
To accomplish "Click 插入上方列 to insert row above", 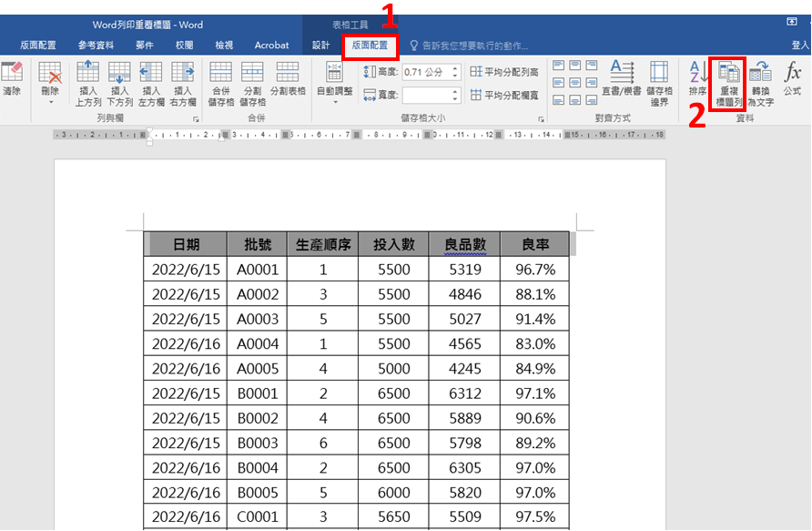I will tap(88, 84).
